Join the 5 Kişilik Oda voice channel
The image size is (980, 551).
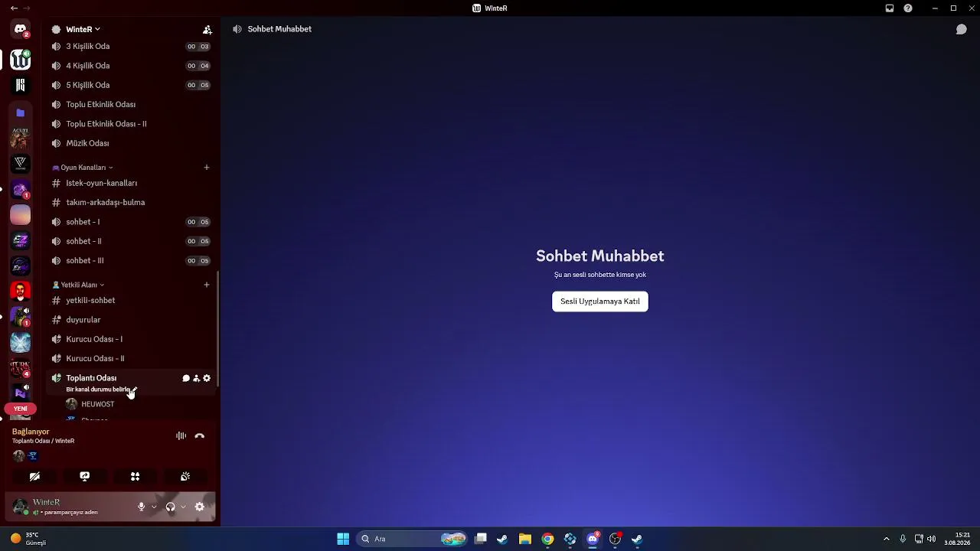click(x=131, y=85)
